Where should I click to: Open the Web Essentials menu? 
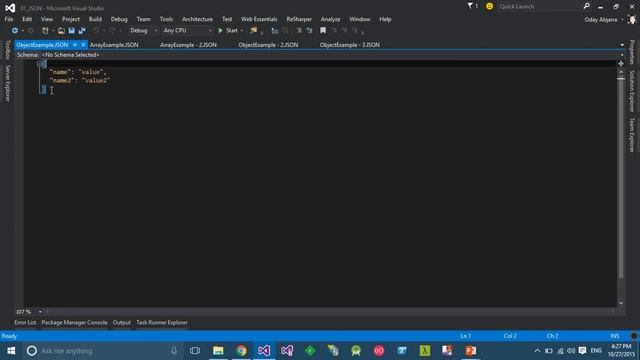click(259, 19)
